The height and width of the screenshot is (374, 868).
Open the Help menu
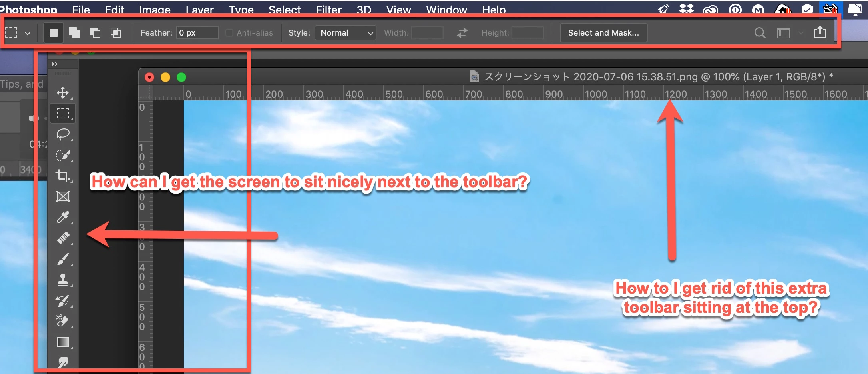494,10
